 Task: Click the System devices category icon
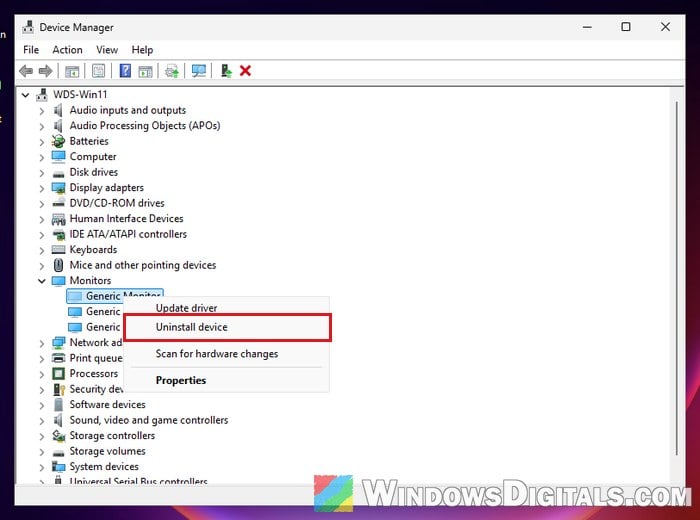coord(58,466)
